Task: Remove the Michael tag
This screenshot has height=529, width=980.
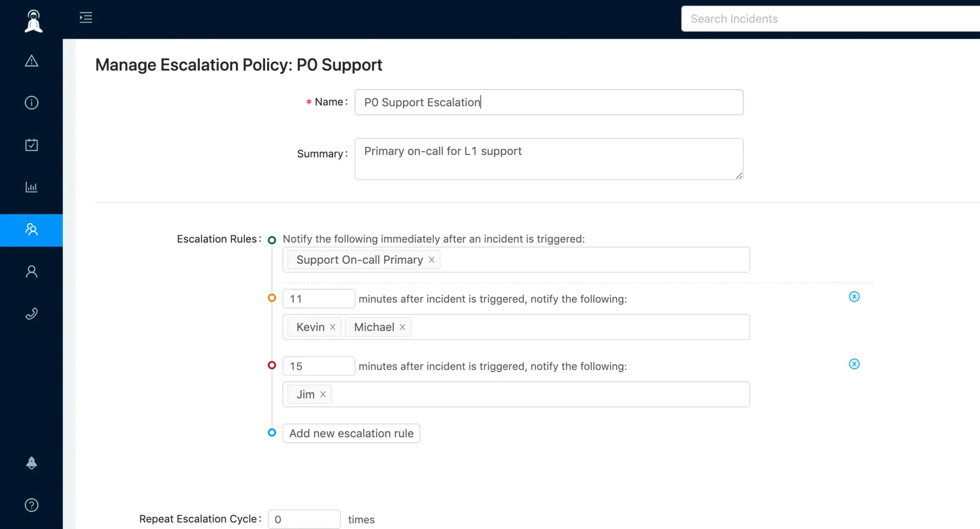Action: (x=402, y=327)
